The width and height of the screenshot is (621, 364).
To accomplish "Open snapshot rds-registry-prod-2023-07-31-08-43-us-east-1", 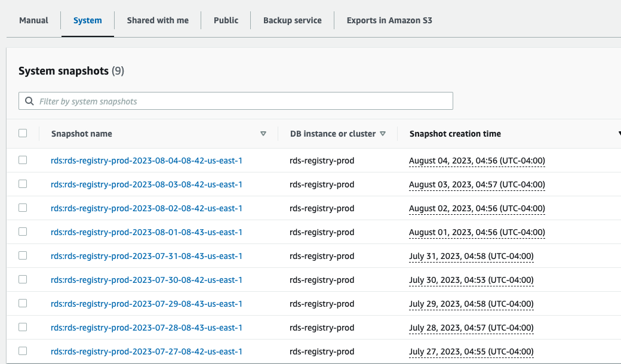I will point(146,256).
